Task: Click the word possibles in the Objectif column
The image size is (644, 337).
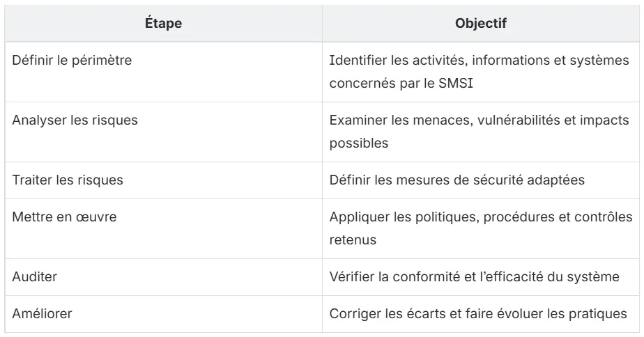Action: 359,143
